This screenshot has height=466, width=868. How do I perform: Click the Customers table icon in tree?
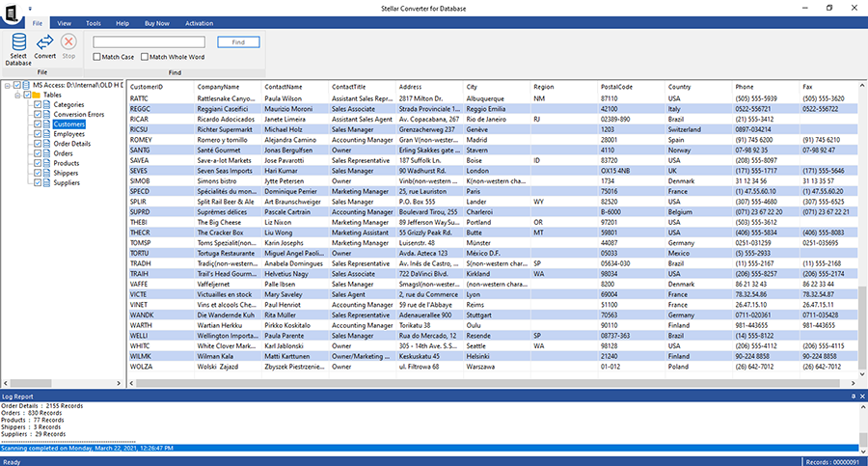point(47,124)
